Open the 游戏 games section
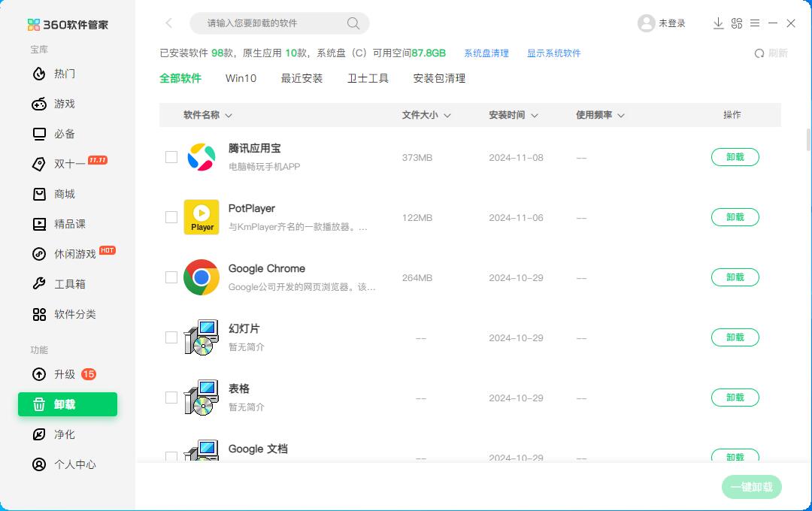 [54, 104]
